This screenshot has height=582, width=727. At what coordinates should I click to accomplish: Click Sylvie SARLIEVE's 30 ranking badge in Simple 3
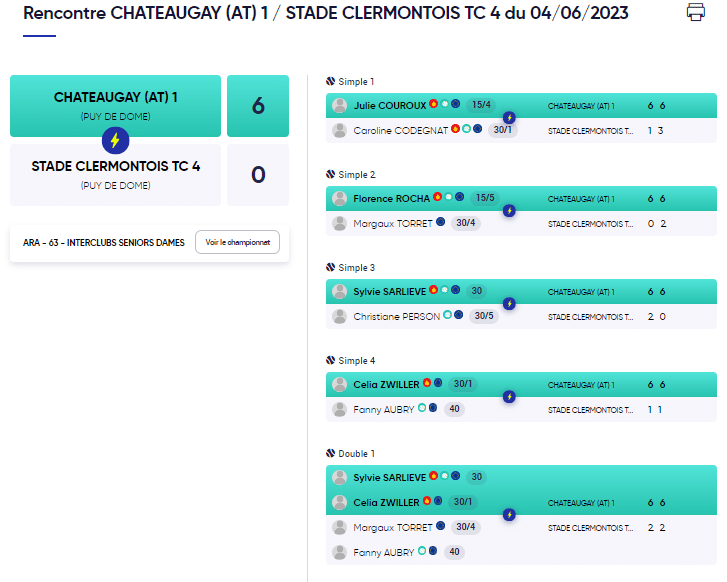pos(477,291)
